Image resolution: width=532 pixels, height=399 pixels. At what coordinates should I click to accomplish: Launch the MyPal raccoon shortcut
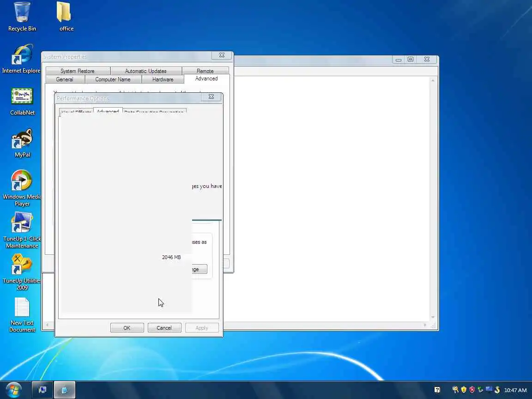tap(22, 143)
